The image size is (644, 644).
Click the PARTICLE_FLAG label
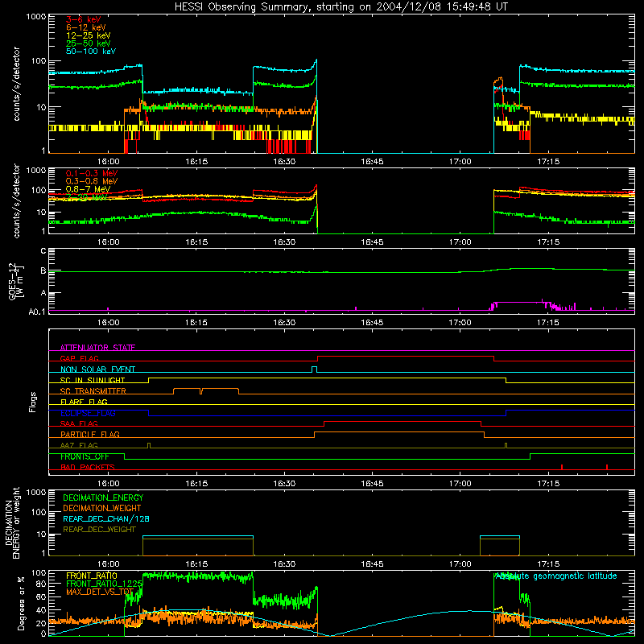click(x=90, y=434)
